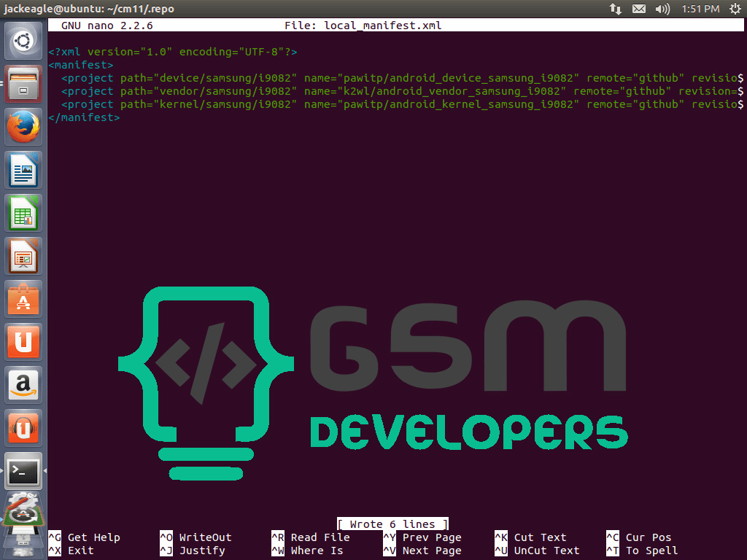Screen dimensions: 747x560
Task: Click the 'File: local_manifest.xml' title text
Action: click(x=363, y=26)
